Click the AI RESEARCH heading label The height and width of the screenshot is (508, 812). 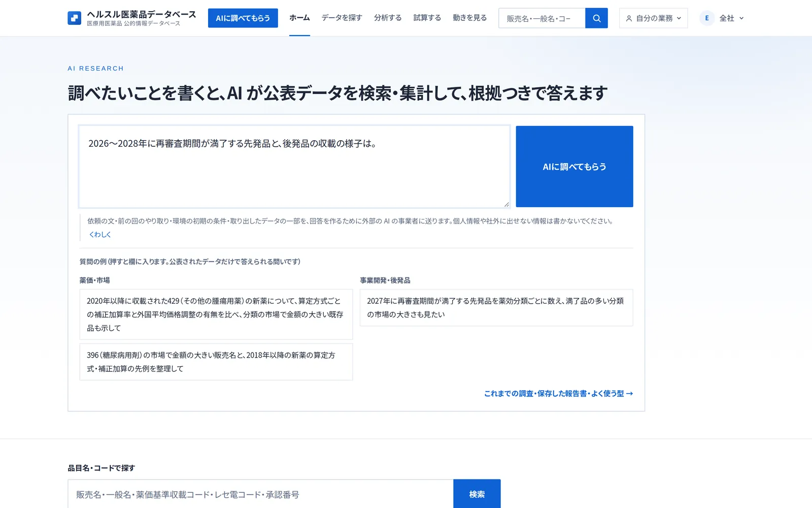[96, 69]
